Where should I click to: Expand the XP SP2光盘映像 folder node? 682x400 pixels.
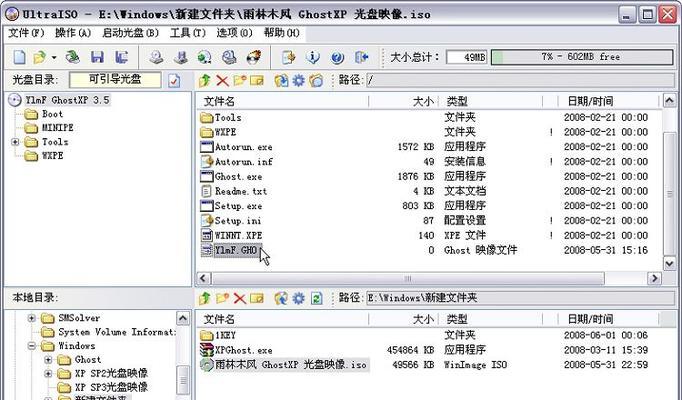(x=48, y=373)
